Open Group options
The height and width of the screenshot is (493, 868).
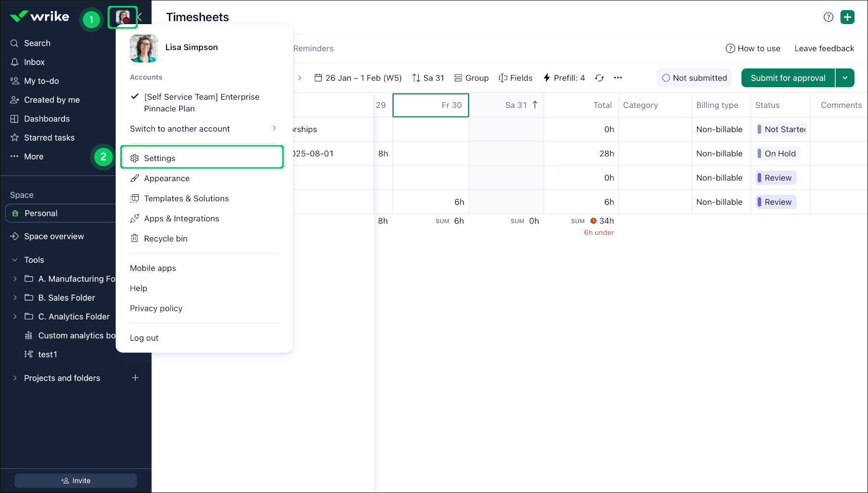pos(472,78)
